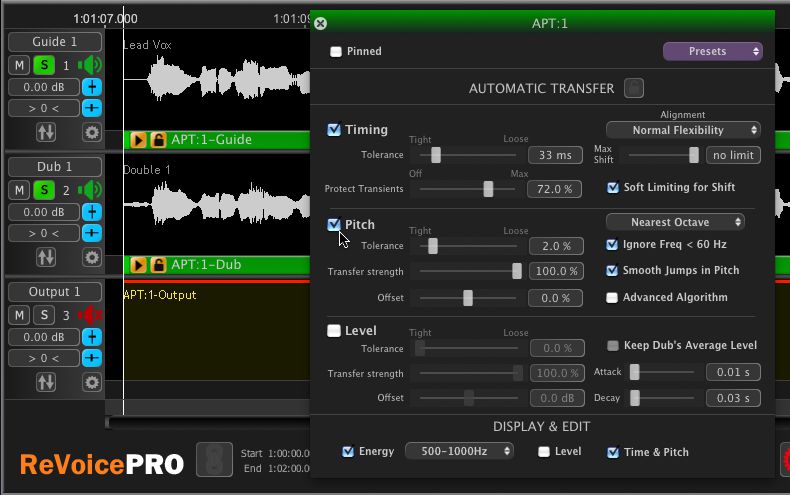Play the APT:1-Dub region

[x=138, y=265]
